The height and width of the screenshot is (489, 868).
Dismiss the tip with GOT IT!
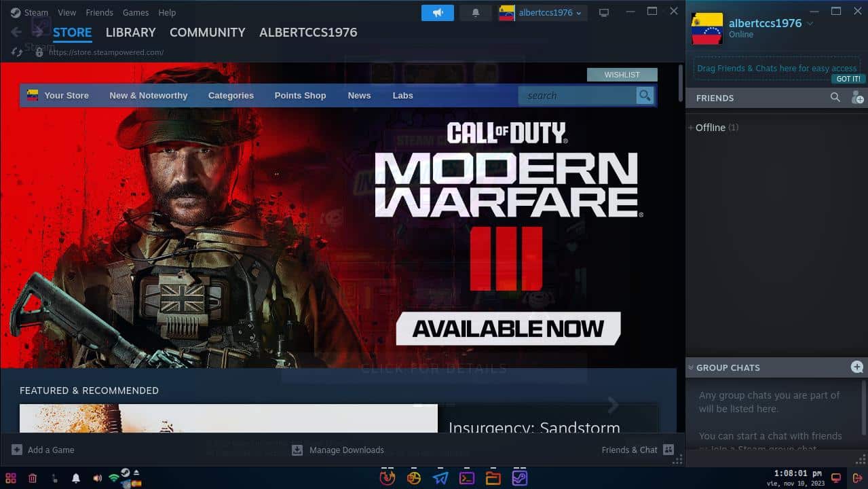[x=848, y=79]
